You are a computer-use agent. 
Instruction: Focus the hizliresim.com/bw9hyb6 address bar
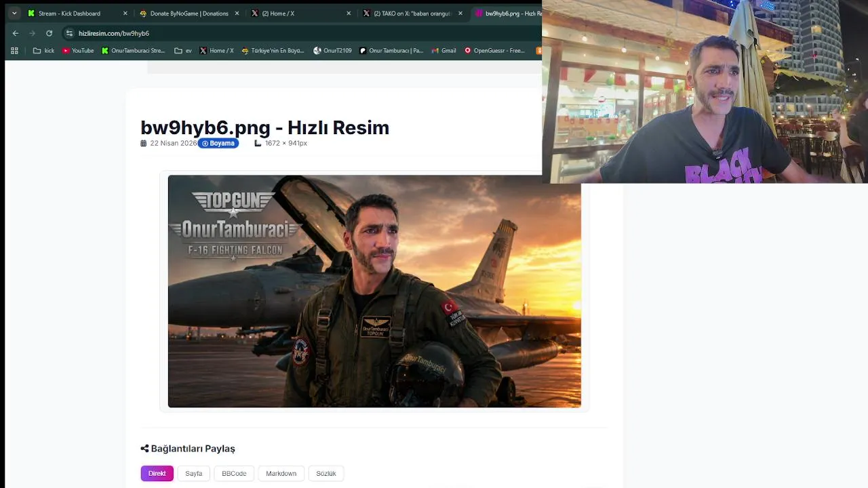click(302, 33)
